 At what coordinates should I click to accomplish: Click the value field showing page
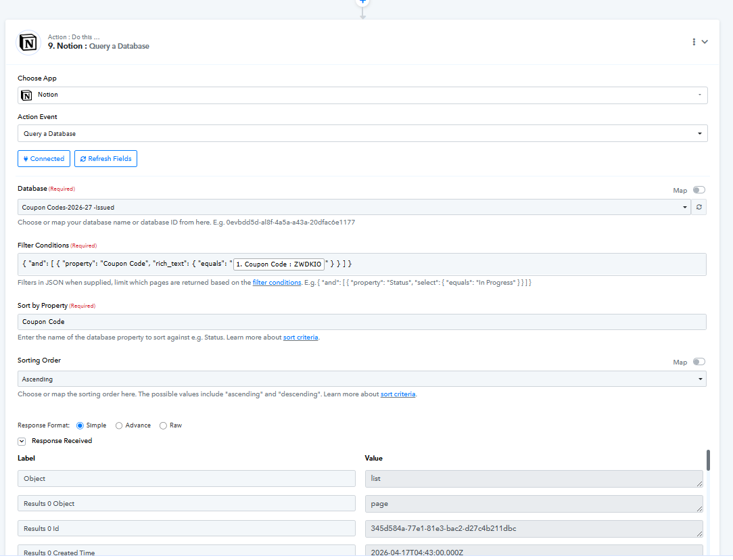click(x=534, y=503)
